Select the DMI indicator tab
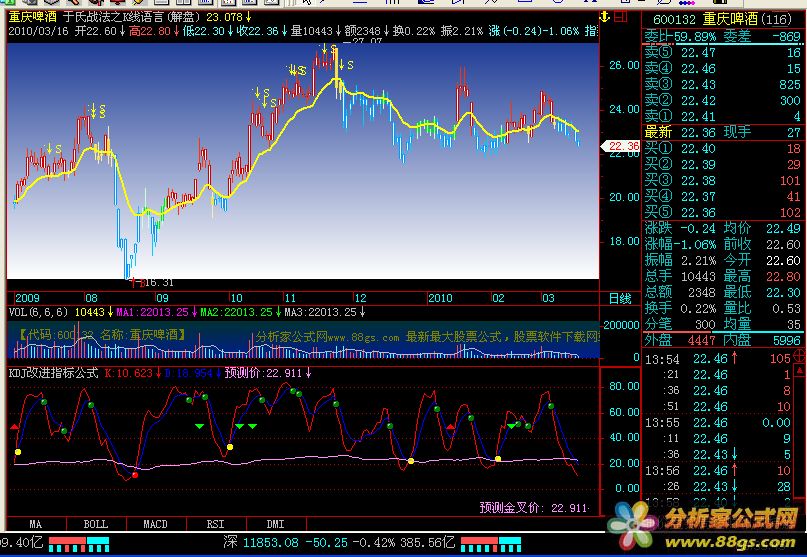 point(275,523)
